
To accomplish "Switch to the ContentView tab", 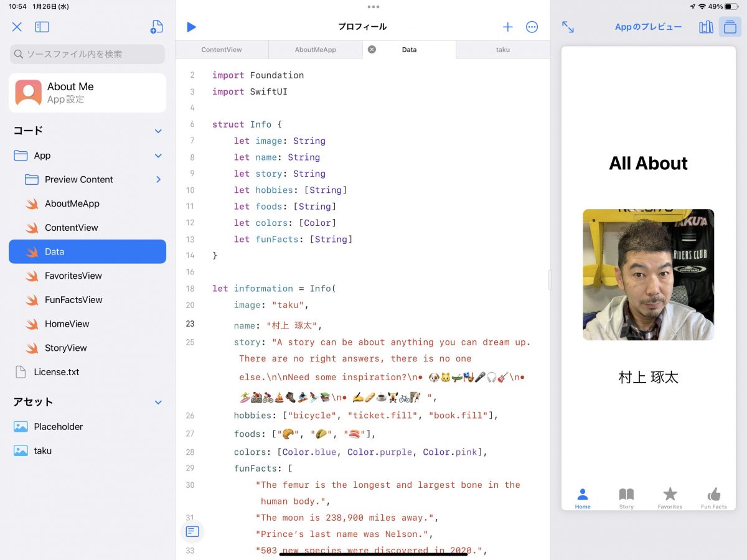I will coord(222,50).
